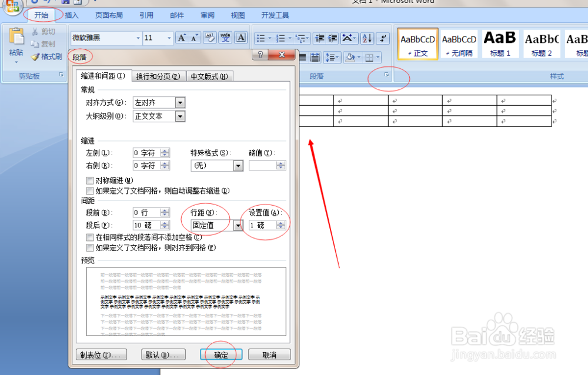
Task: Open the 对齐方式 alignment dropdown
Action: pyautogui.click(x=179, y=102)
